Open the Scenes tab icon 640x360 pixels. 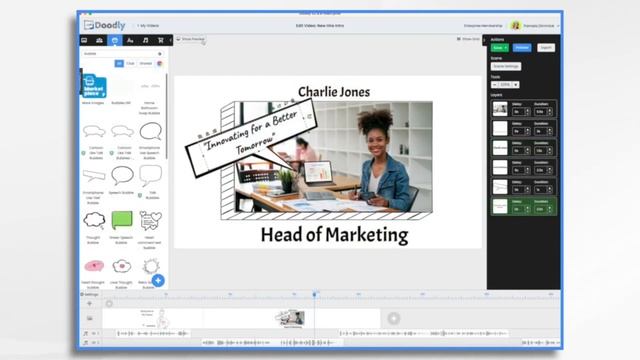click(x=84, y=40)
